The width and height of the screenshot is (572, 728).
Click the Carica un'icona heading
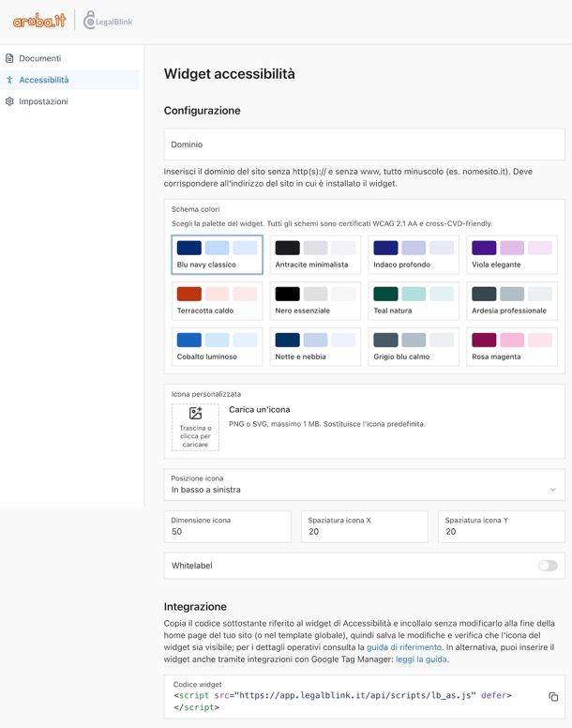click(260, 409)
